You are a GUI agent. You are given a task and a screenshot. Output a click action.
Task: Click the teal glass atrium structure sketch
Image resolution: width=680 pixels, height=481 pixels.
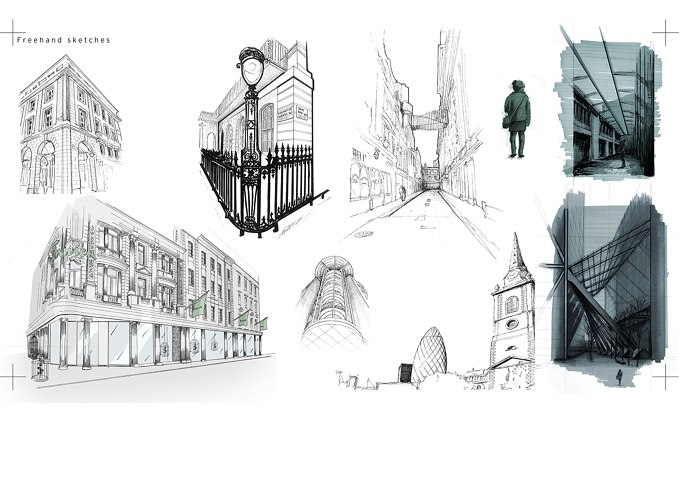pos(605,286)
